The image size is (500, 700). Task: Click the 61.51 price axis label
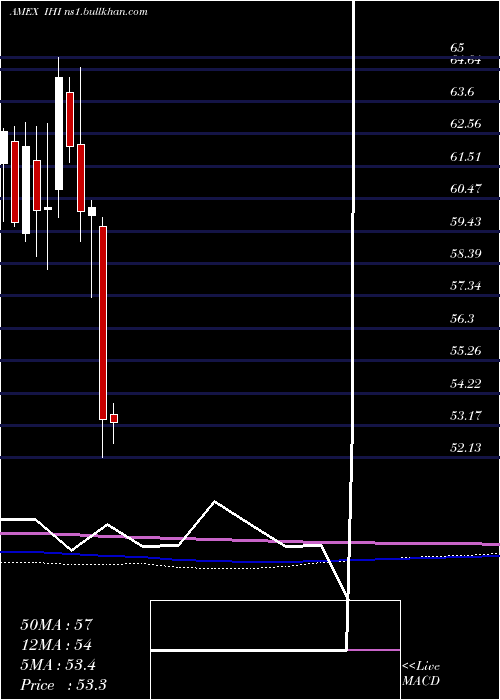tap(466, 156)
